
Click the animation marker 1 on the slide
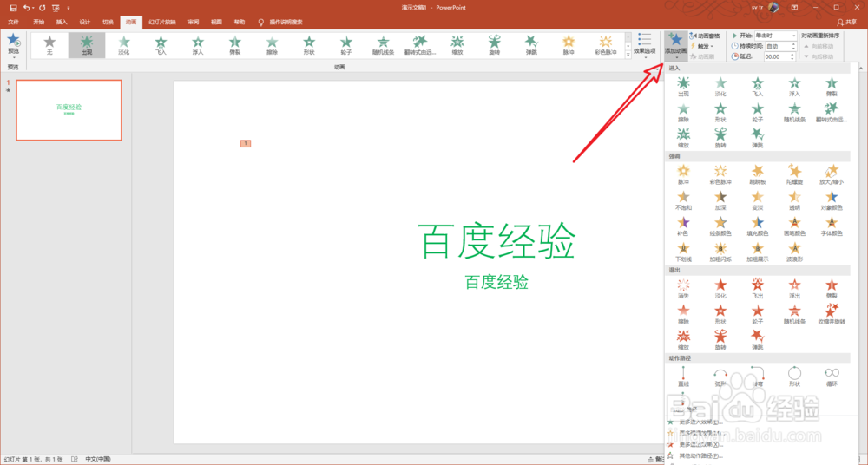(x=246, y=143)
